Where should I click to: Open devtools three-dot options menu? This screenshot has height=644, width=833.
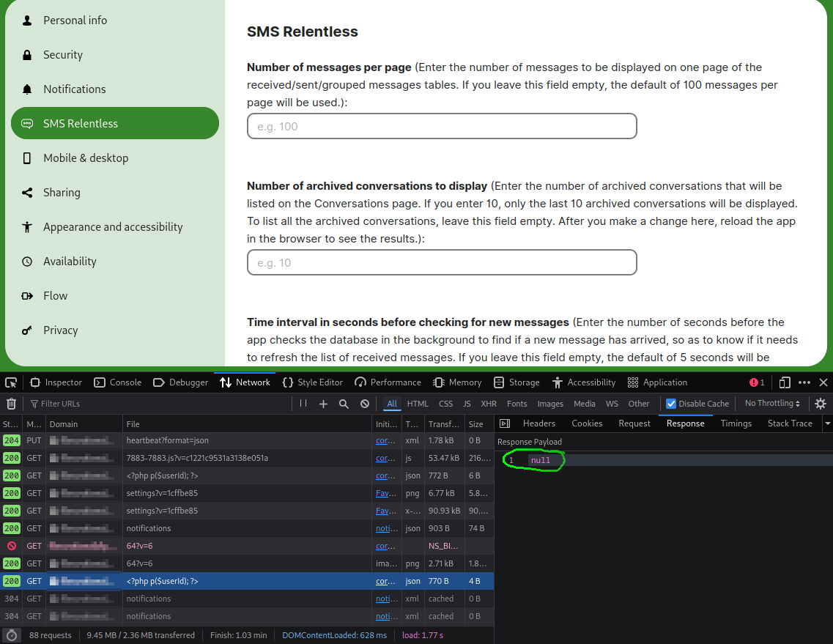(804, 382)
